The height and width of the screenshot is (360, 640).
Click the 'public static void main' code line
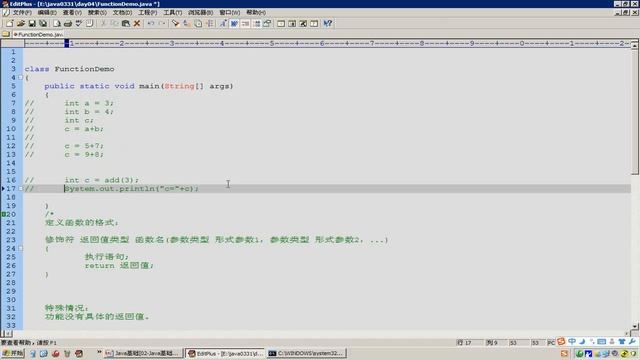point(139,86)
